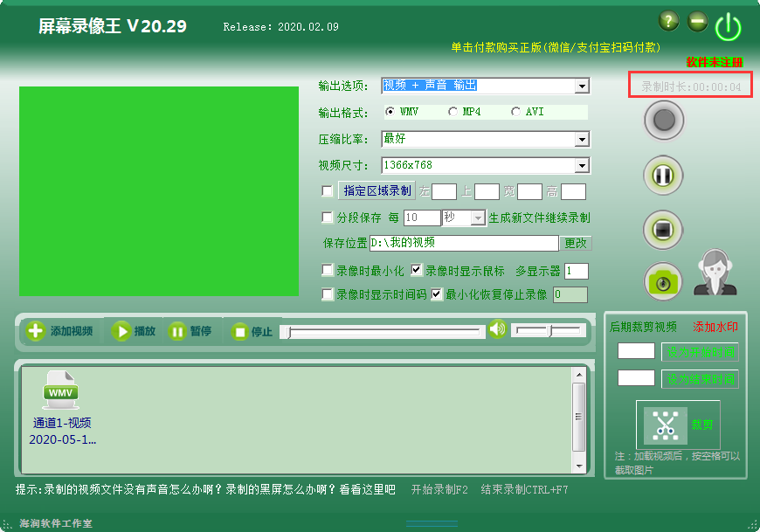This screenshot has height=532, width=760.
Task: Open the 秒 time unit dropdown
Action: (478, 218)
